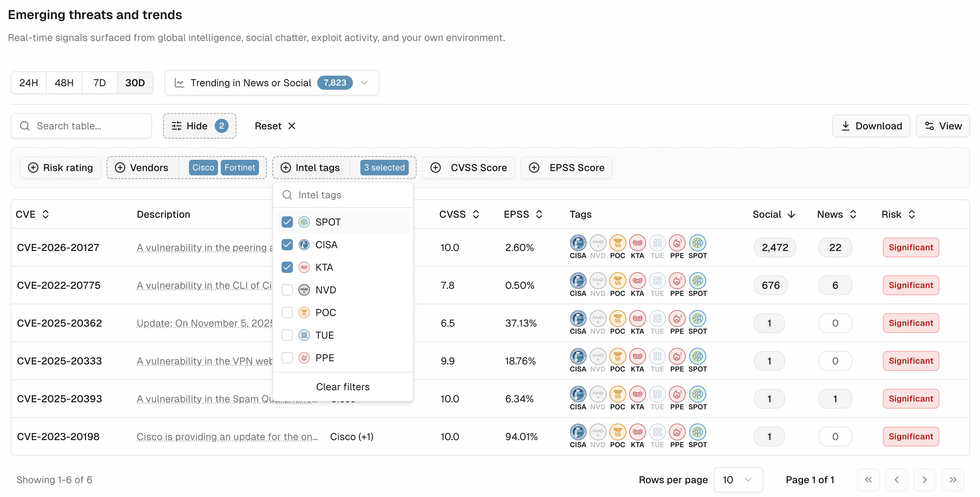This screenshot has height=497, width=980.
Task: Click the KTA tag icon for CVE-2025-20362
Action: 637,318
